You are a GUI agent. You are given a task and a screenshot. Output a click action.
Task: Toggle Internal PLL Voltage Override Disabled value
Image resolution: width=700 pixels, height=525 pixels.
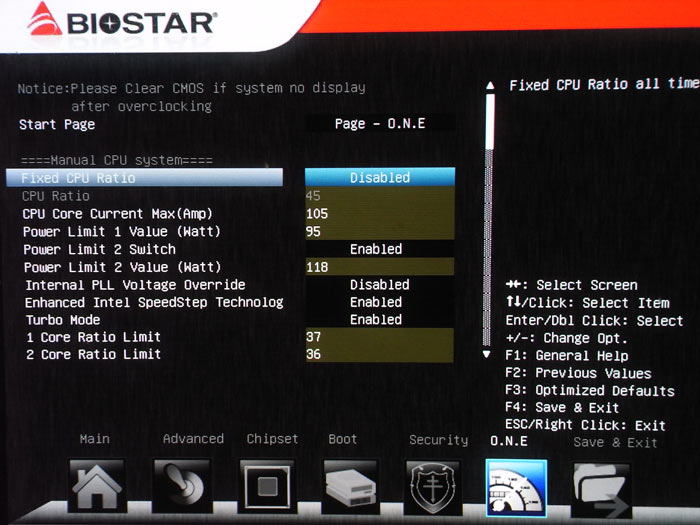tap(379, 285)
